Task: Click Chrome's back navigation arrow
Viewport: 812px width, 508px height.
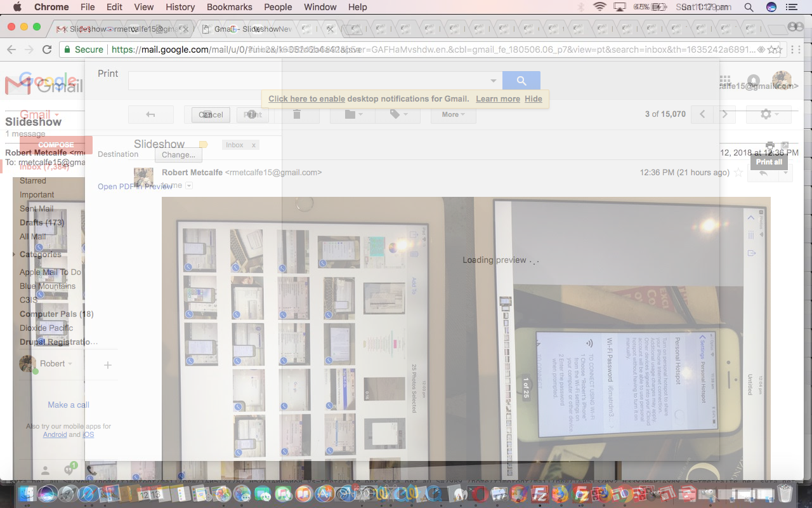Action: point(11,50)
